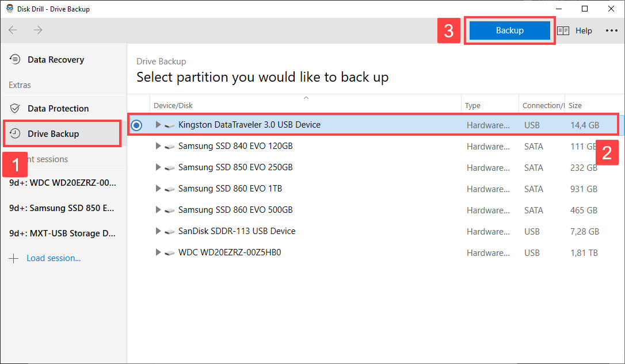Open the three-dot more options menu
The width and height of the screenshot is (625, 364).
pyautogui.click(x=611, y=30)
